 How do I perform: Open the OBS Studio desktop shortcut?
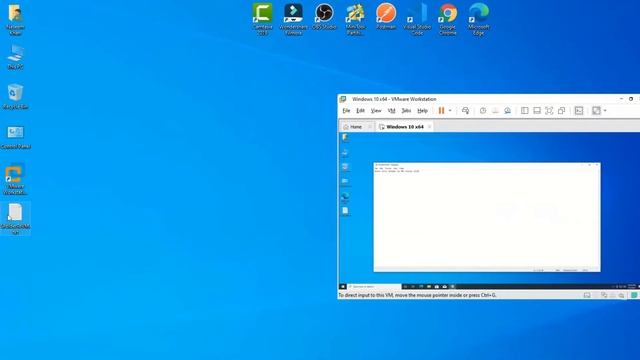324,16
